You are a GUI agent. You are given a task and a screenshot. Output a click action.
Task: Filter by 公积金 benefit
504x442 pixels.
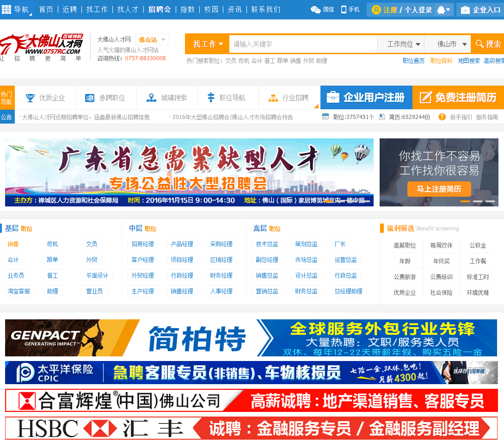[x=478, y=245]
